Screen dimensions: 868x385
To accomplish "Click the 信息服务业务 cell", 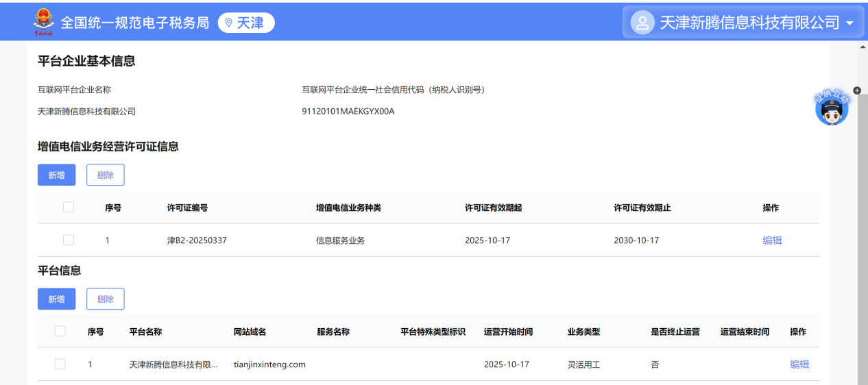I will click(x=340, y=240).
